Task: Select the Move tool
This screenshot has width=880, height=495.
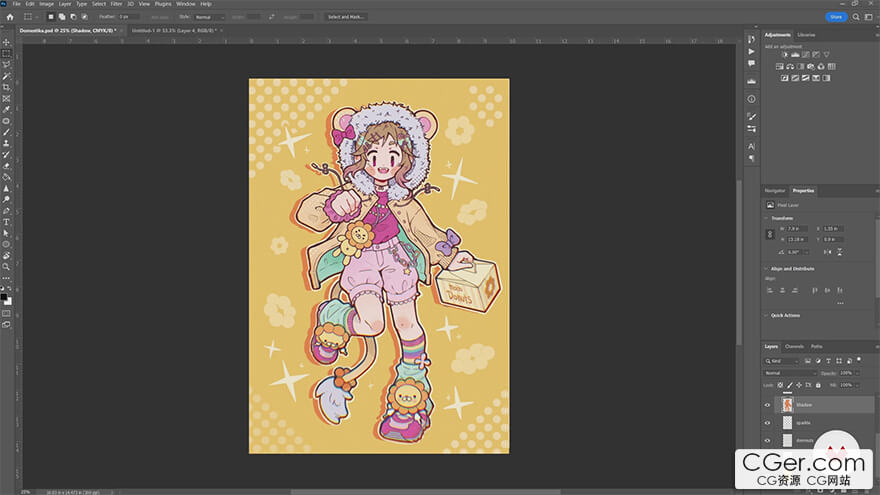Action: pos(6,42)
